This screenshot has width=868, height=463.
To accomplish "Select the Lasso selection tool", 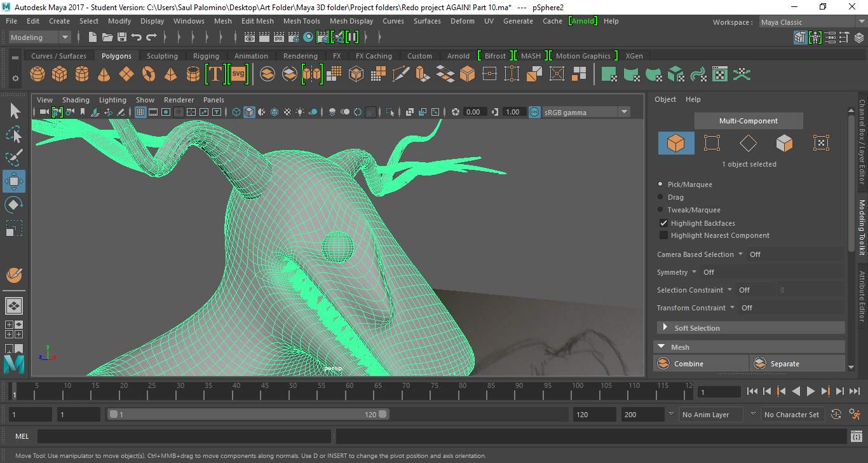I will pos(13,134).
